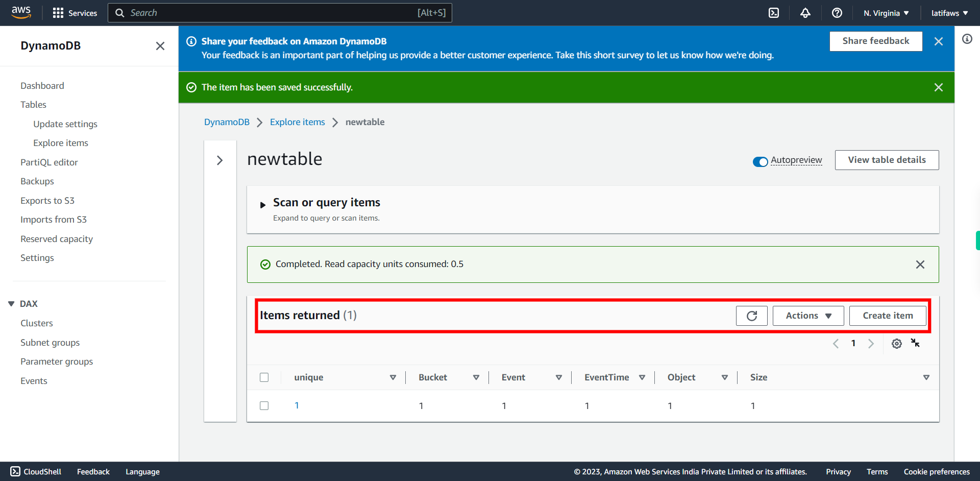Toggle the Autopreview switch
The width and height of the screenshot is (980, 481).
[x=760, y=161]
